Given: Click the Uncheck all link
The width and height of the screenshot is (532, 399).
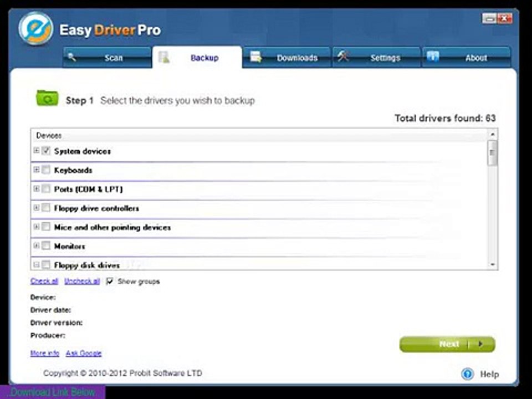Looking at the screenshot, I should [x=82, y=282].
